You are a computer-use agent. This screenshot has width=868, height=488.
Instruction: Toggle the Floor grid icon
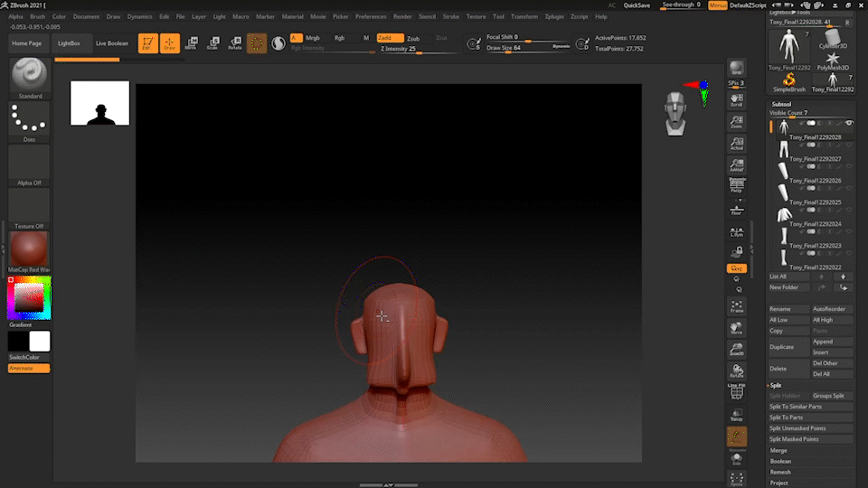[737, 210]
